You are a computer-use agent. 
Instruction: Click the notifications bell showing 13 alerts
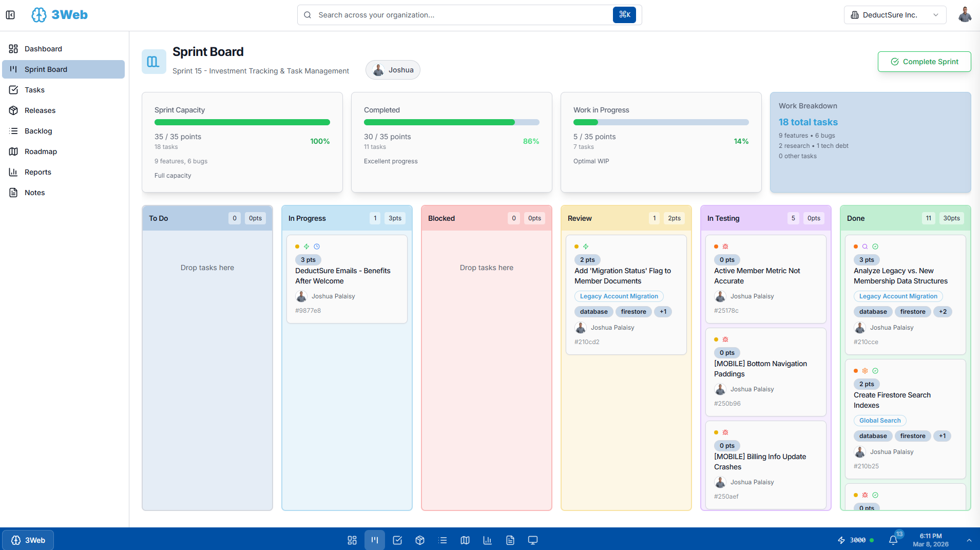pos(893,540)
